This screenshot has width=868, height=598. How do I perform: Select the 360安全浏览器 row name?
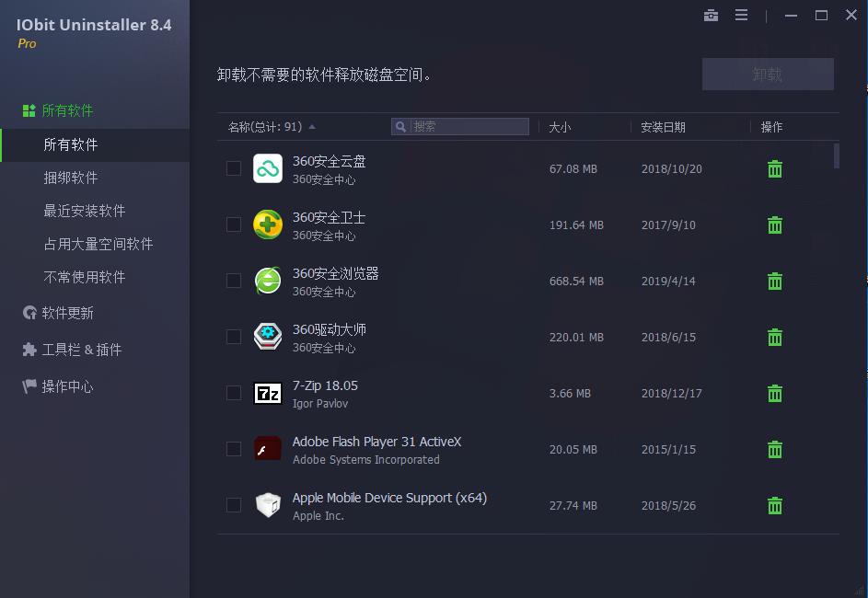335,273
